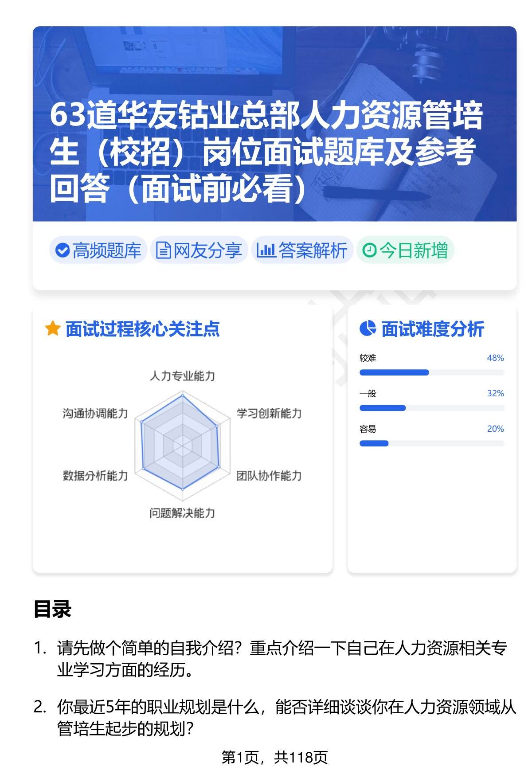Click the 一般 32% progress bar

[431, 408]
